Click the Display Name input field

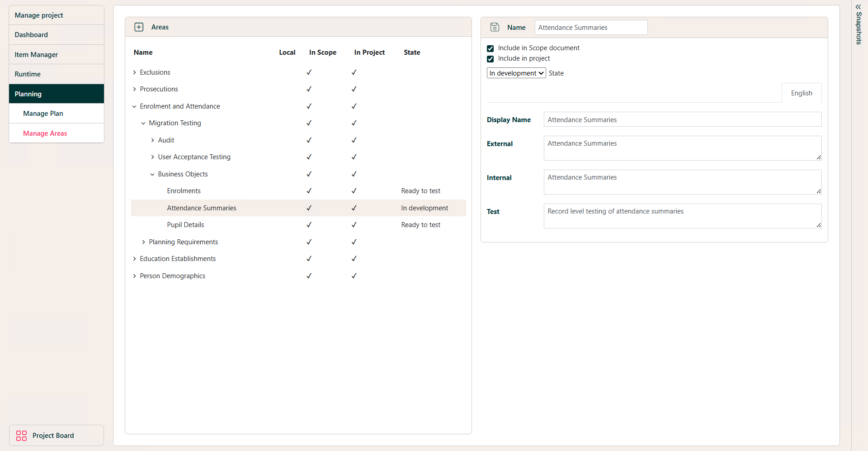tap(682, 120)
